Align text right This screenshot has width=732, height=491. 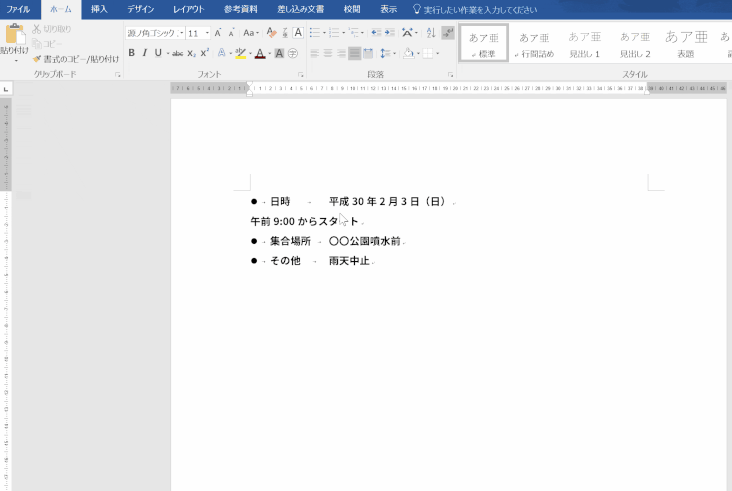(341, 53)
